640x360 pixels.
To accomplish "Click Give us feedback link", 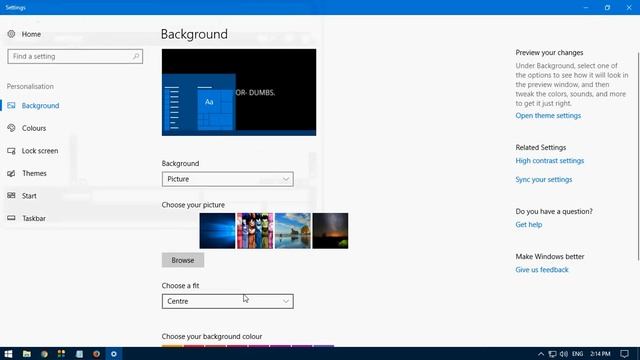I will pyautogui.click(x=542, y=269).
